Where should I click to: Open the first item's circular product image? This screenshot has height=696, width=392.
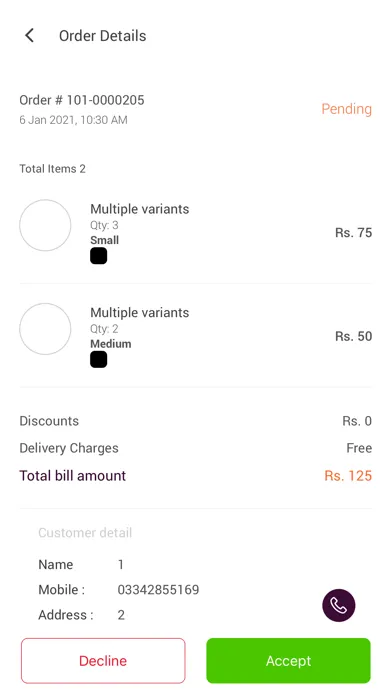[x=45, y=225]
